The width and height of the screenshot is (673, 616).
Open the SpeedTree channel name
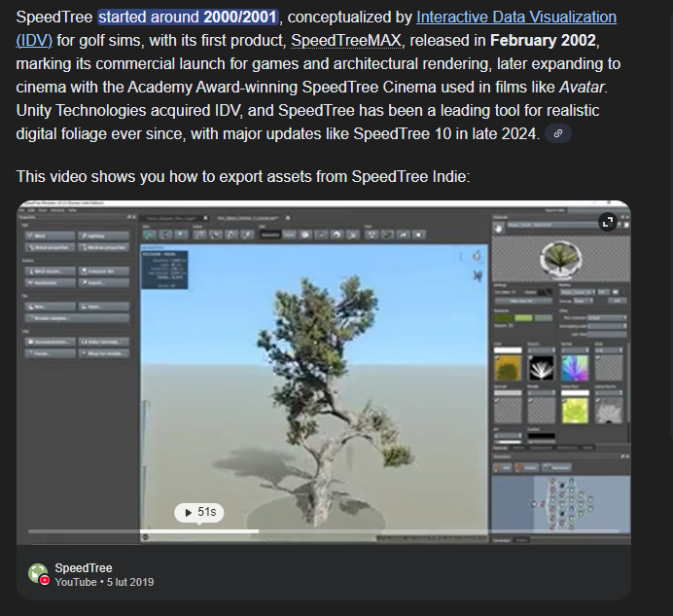[84, 568]
